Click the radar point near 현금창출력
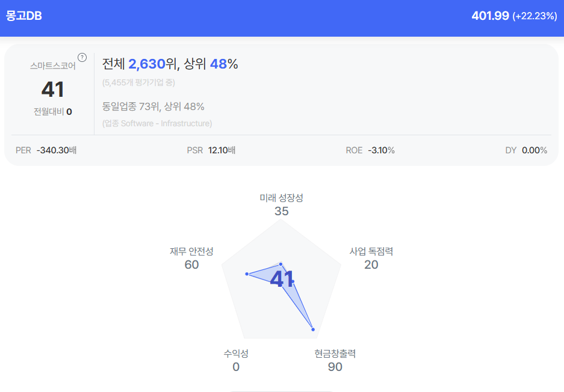Viewport: 564px width, 392px height. tap(313, 329)
